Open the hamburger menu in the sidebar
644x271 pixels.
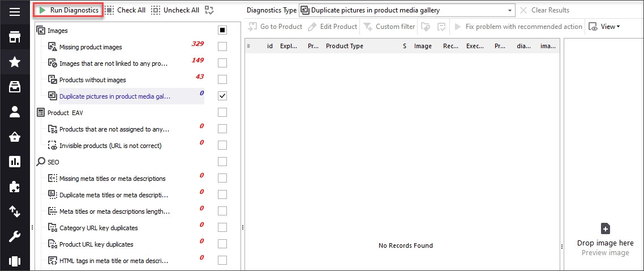click(x=15, y=12)
